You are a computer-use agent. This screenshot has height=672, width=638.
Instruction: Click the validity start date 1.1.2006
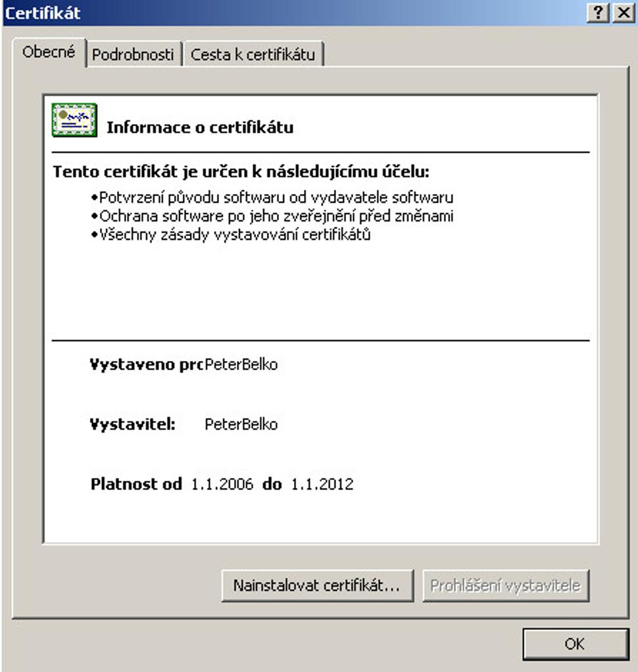[x=222, y=485]
